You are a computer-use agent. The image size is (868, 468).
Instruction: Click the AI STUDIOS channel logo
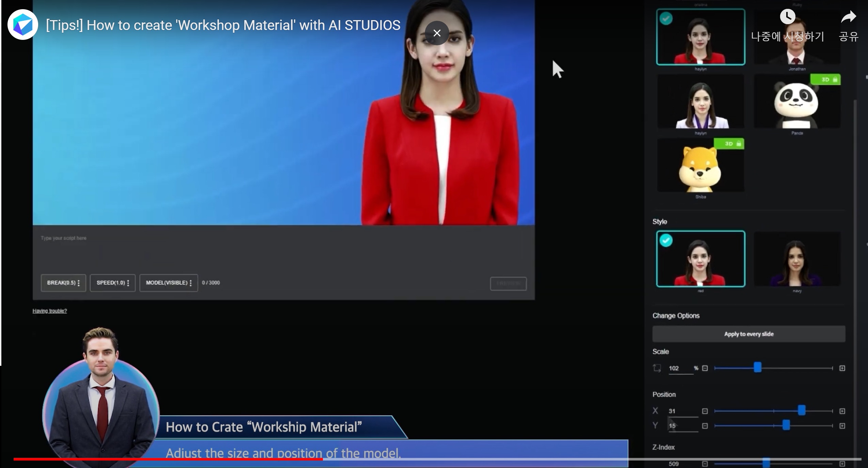tap(23, 25)
